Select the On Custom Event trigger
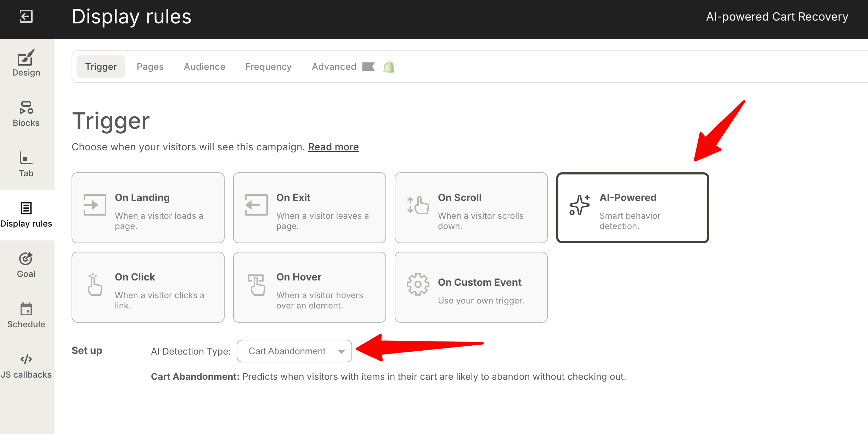 point(471,287)
